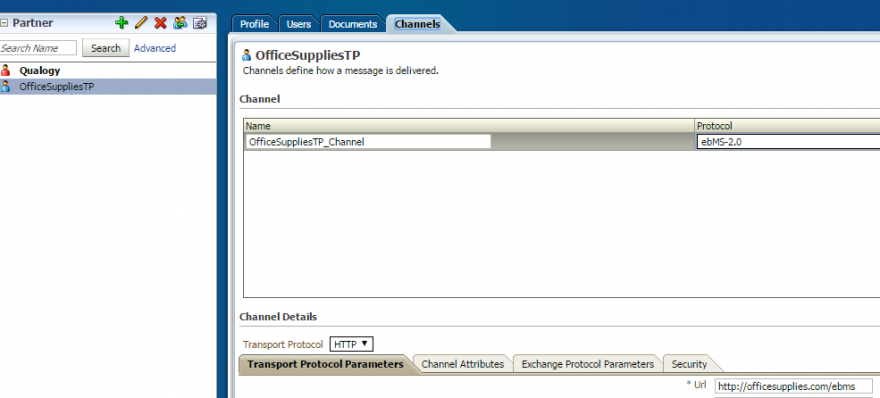Click the Search Name input field
Screen dimensions: 880x398
[38, 48]
